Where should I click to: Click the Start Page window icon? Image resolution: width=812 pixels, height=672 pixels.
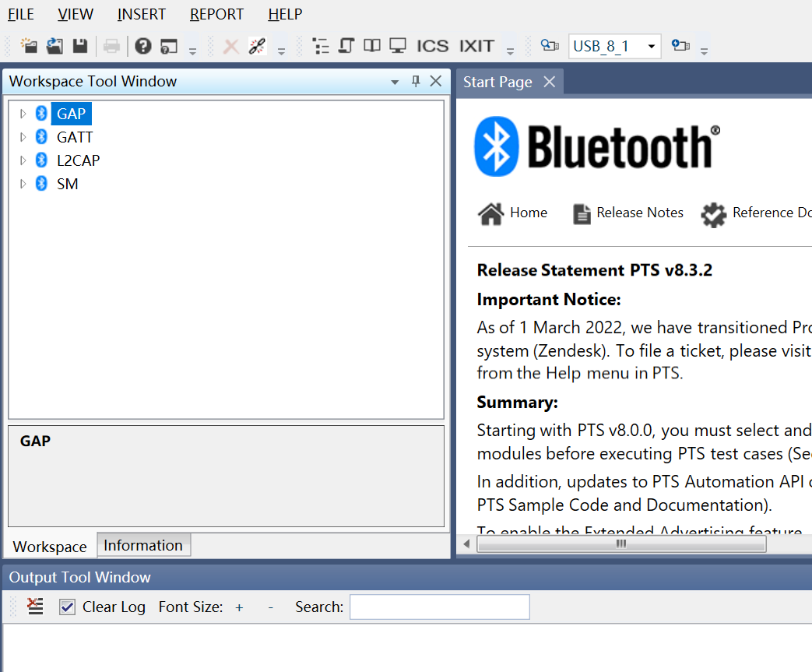(169, 47)
